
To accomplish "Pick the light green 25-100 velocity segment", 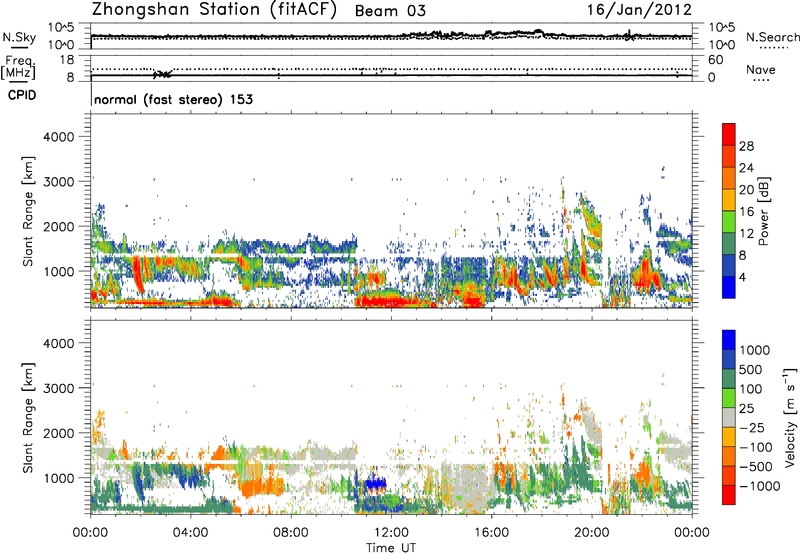I will [729, 398].
